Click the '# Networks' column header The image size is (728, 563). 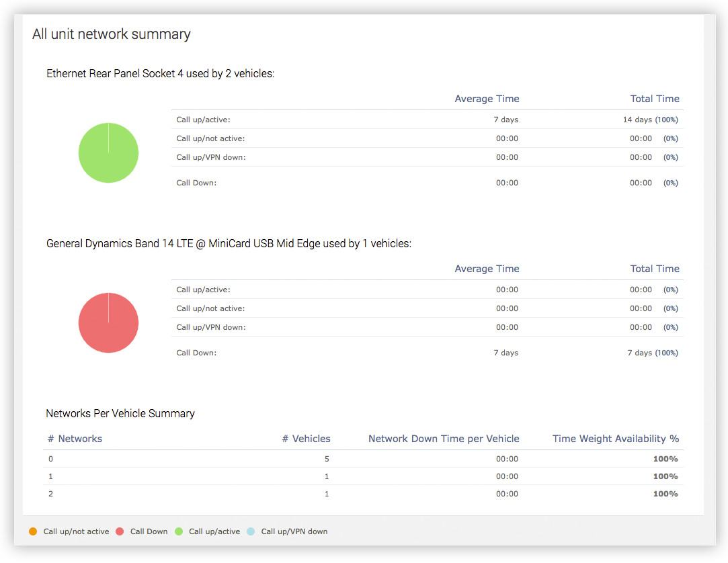point(75,439)
